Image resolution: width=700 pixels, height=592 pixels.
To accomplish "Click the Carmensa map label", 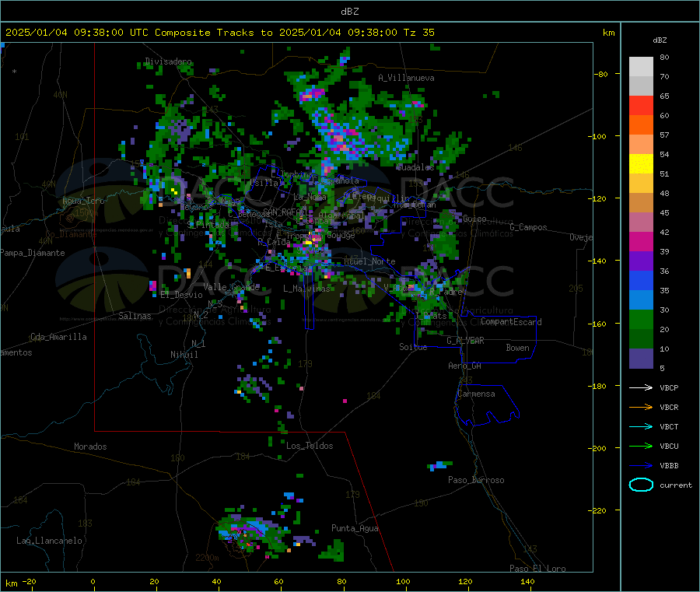I will click(x=476, y=394).
